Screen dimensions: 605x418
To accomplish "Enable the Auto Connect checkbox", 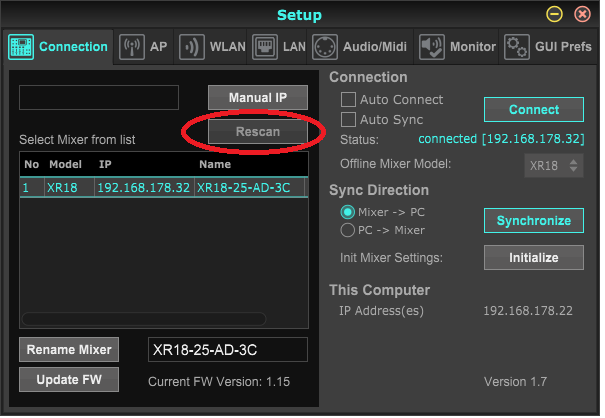I will click(349, 100).
